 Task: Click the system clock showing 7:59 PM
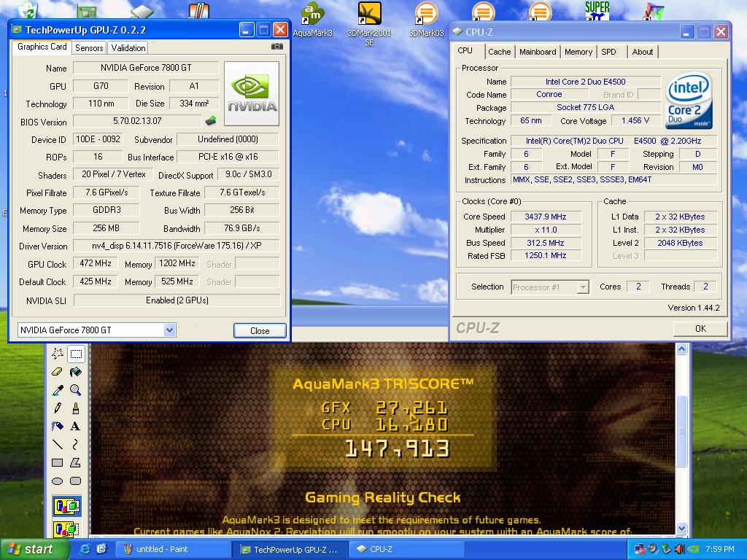pyautogui.click(x=720, y=549)
